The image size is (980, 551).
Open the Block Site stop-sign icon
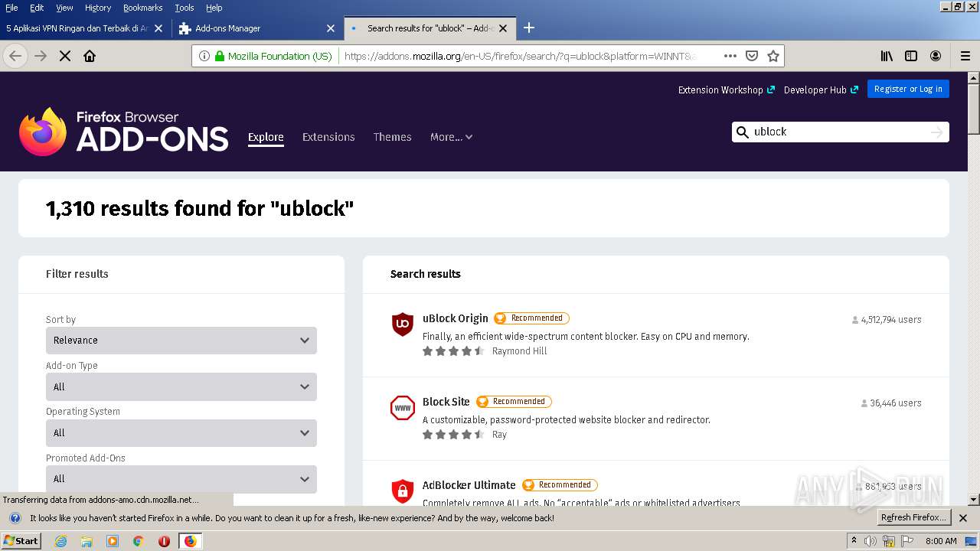coord(403,408)
